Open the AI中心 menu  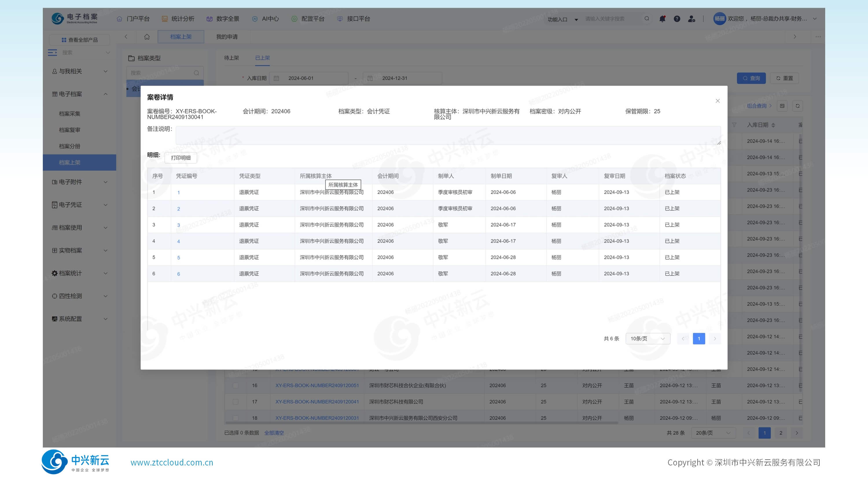pos(266,19)
